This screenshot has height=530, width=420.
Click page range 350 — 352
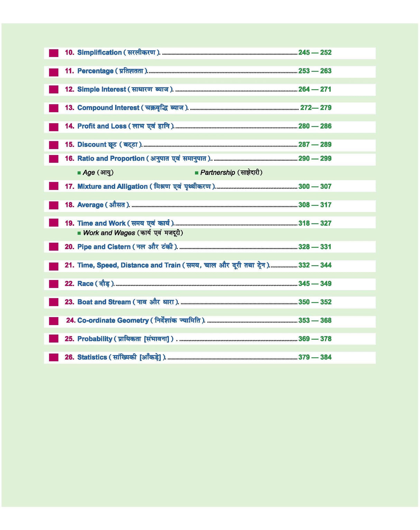pos(315,302)
